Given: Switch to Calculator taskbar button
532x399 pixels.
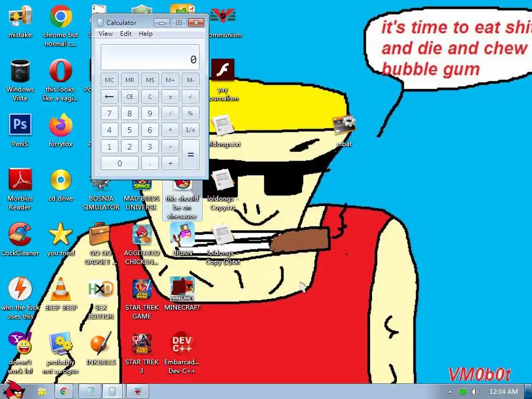Looking at the screenshot, I should (112, 392).
